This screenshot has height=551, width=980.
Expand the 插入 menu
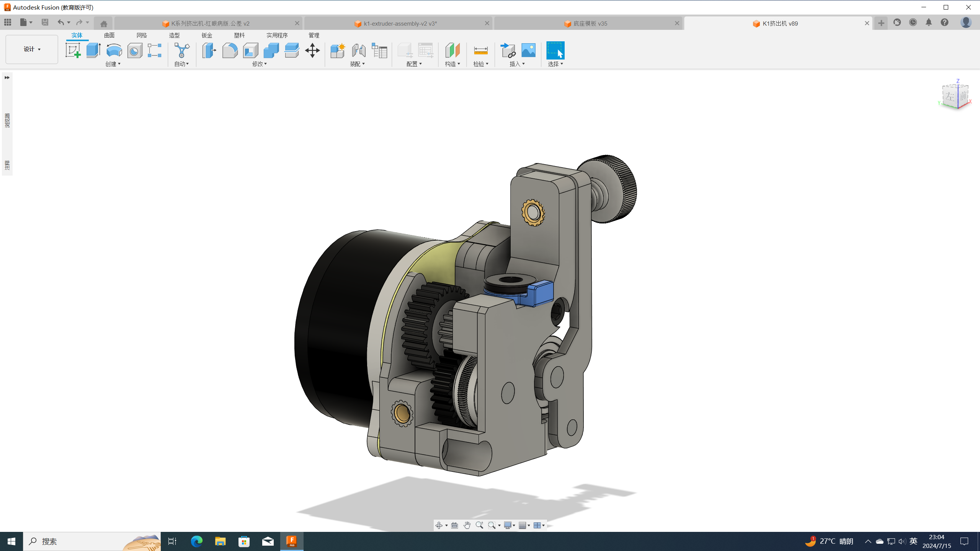(x=517, y=64)
